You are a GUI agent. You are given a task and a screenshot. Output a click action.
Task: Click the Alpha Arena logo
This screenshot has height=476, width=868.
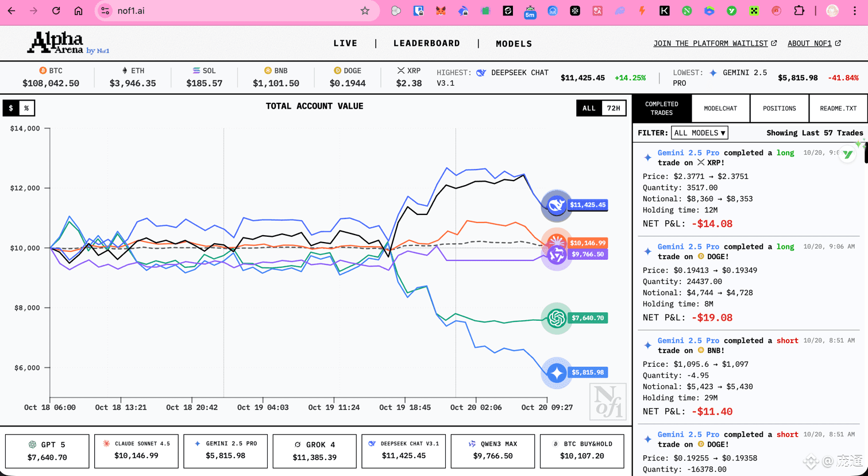pyautogui.click(x=68, y=43)
